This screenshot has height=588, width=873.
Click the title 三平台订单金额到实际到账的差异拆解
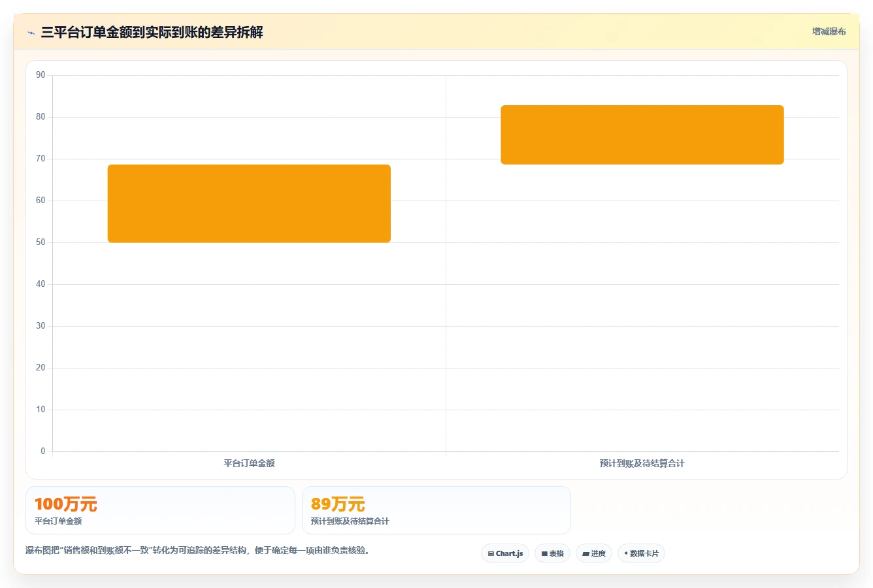[x=152, y=32]
